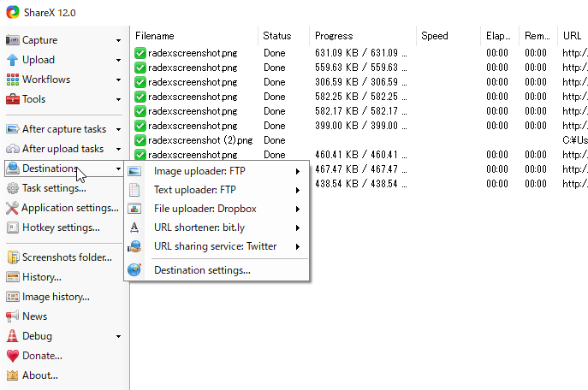This screenshot has width=588, height=390.
Task: Click the Text uploader document icon
Action: (134, 190)
